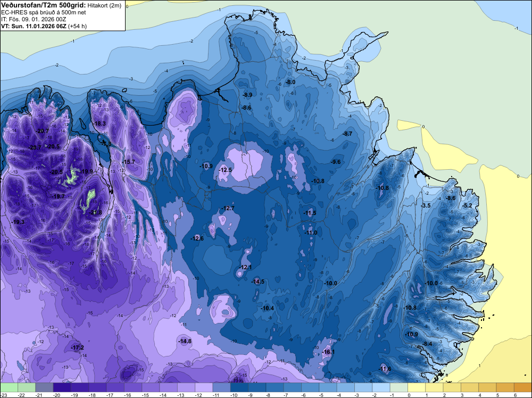Viewport: 532px width, 398px height.
Task: Click the '(+54 h)' forecast offset
Action: pyautogui.click(x=77, y=26)
